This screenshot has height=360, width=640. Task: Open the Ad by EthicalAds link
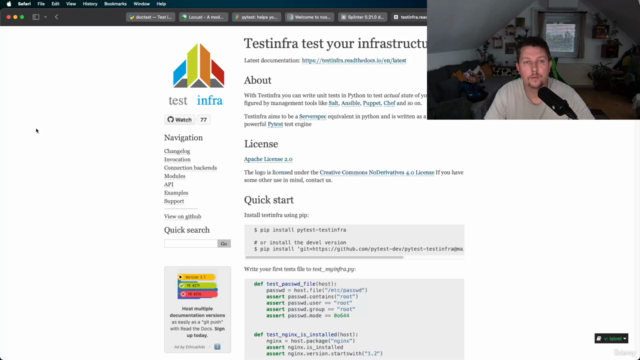pyautogui.click(x=189, y=347)
